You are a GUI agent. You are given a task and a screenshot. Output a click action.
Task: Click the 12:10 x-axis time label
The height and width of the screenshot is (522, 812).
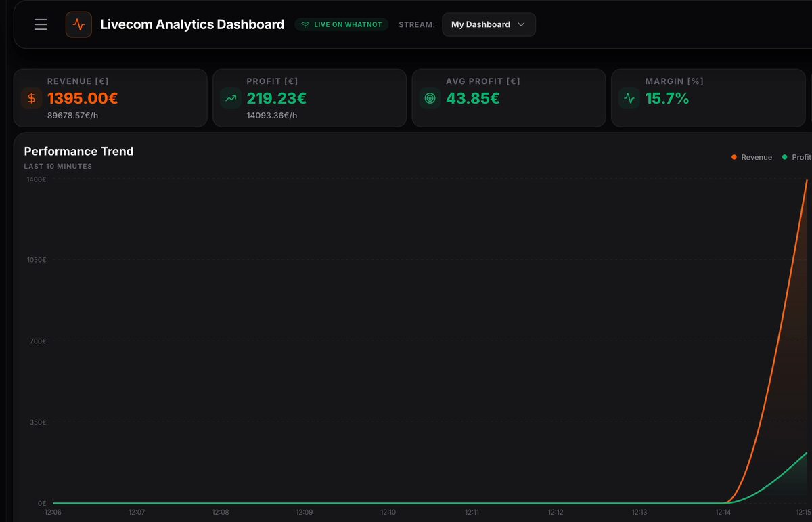click(388, 513)
